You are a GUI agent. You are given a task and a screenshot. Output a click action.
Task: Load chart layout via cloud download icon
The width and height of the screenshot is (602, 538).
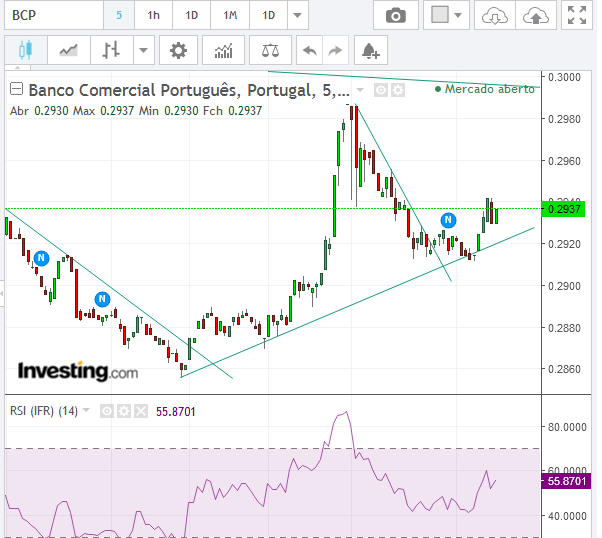point(494,15)
